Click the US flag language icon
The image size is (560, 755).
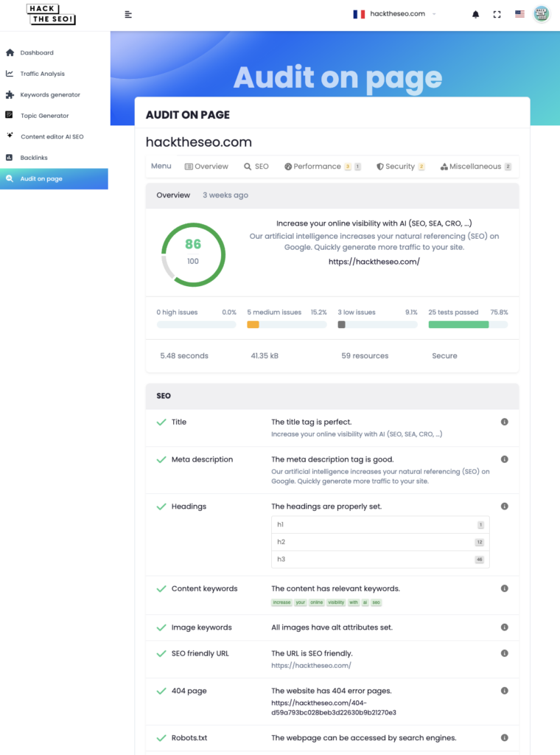[519, 14]
